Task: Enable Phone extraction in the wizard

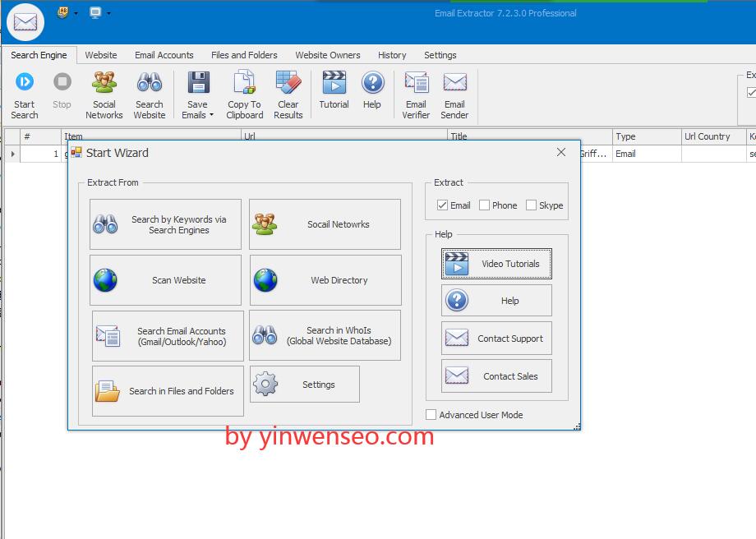Action: [x=483, y=205]
